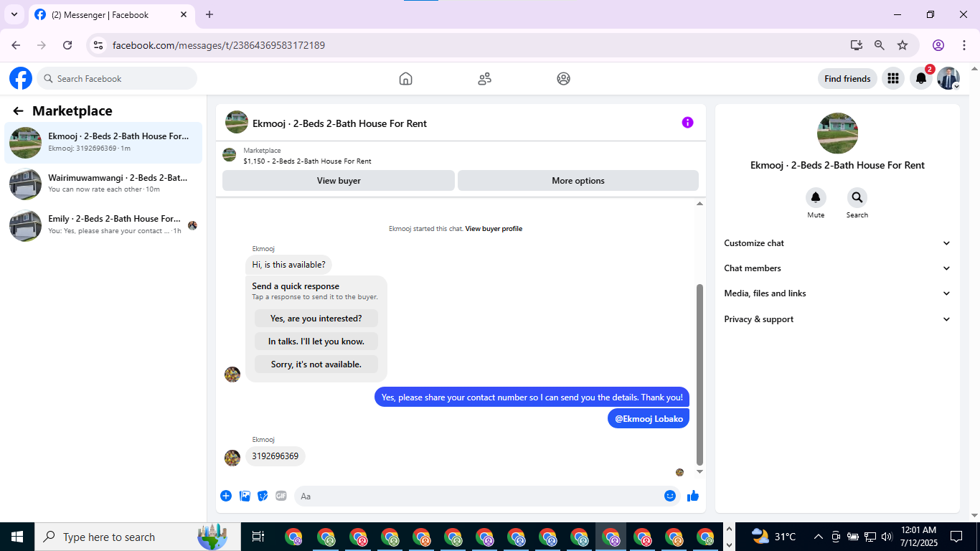The image size is (980, 551).
Task: Mute this chat with the bell icon
Action: [x=816, y=197]
